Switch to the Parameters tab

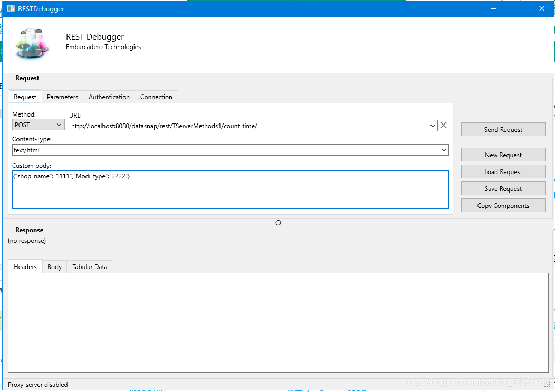(62, 97)
